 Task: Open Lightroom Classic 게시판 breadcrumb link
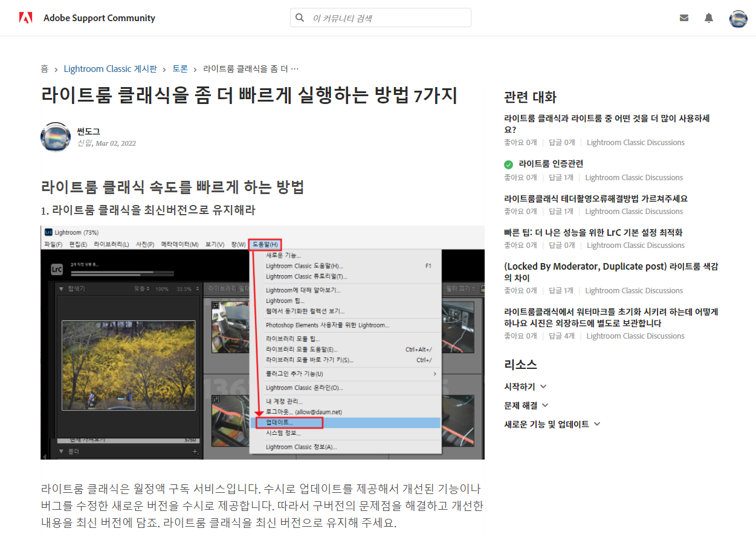click(110, 68)
